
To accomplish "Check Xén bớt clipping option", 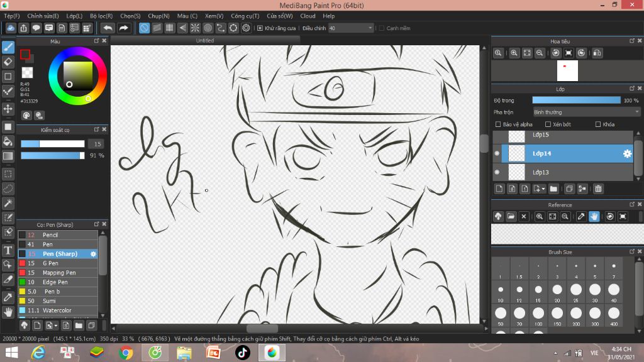I will [548, 124].
